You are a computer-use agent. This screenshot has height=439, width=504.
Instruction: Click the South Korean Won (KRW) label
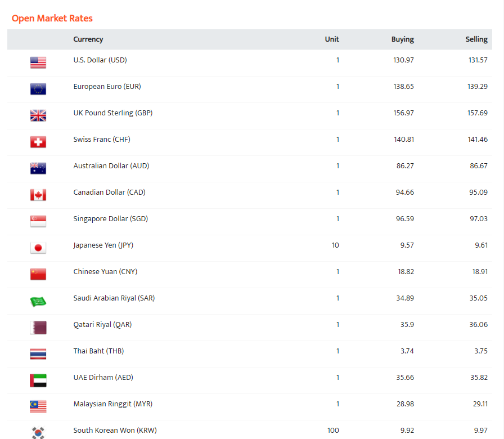tap(115, 431)
